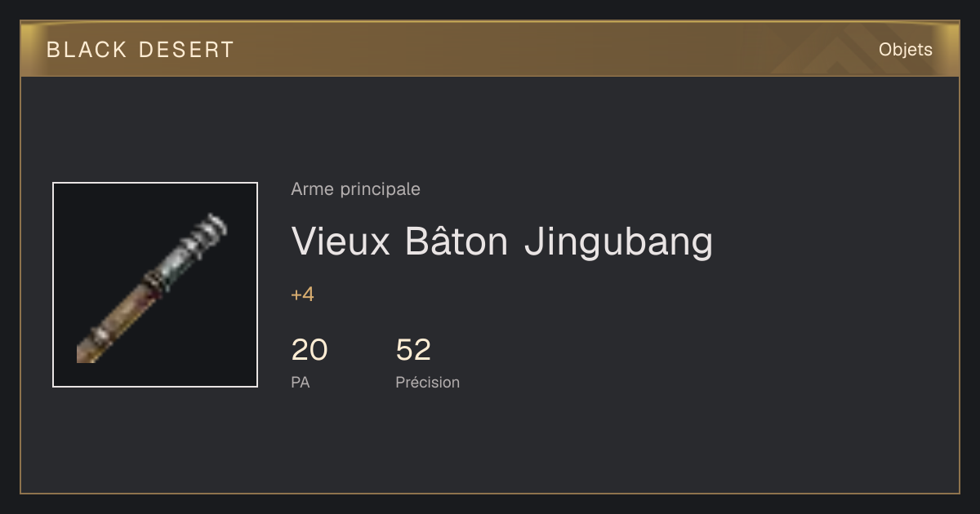980x514 pixels.
Task: Open the Objets link in header
Action: (905, 50)
